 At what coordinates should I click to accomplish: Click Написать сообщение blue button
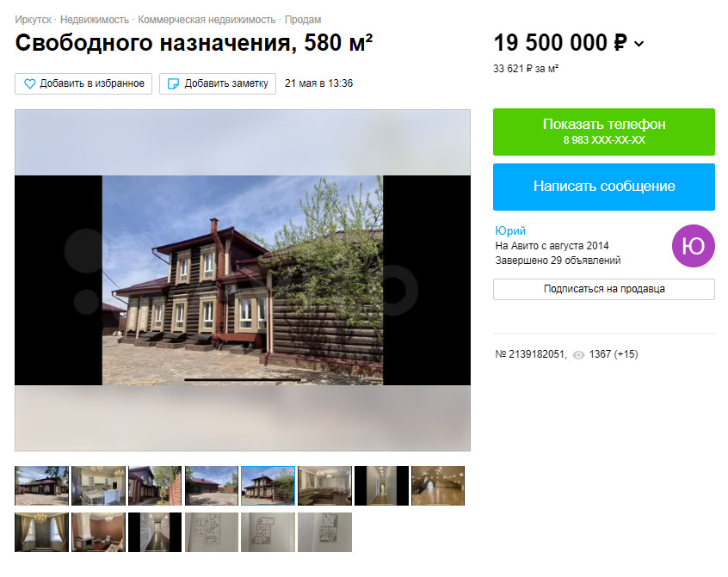[x=603, y=187]
